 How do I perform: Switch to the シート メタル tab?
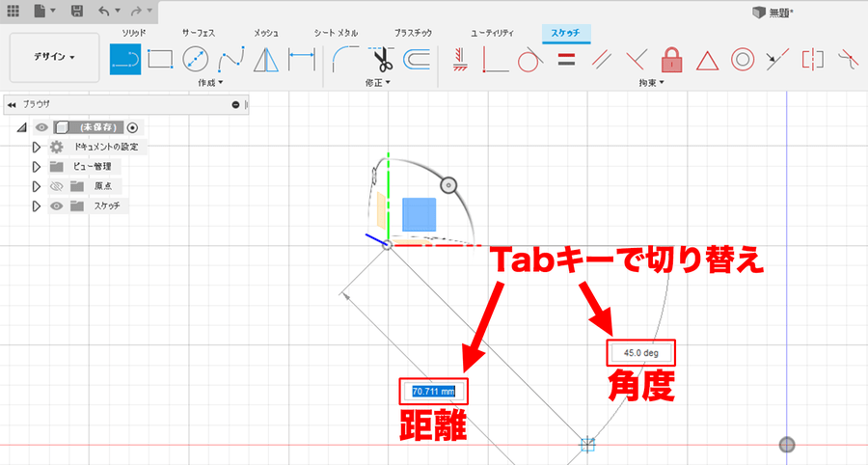[x=336, y=33]
